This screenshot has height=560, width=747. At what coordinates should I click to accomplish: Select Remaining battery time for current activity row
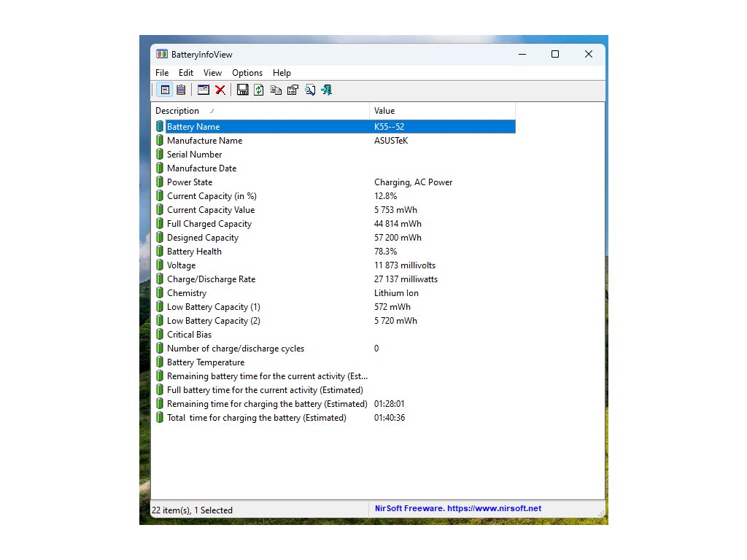336,376
